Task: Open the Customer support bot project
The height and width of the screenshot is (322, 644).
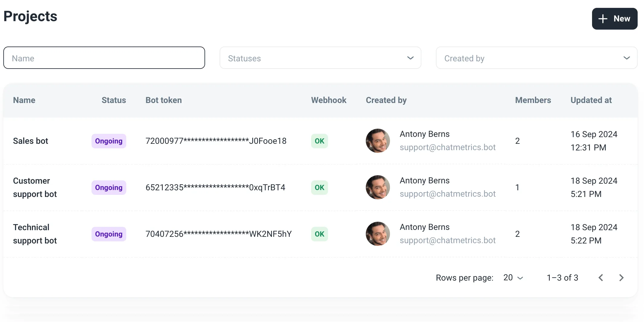Action: point(35,187)
